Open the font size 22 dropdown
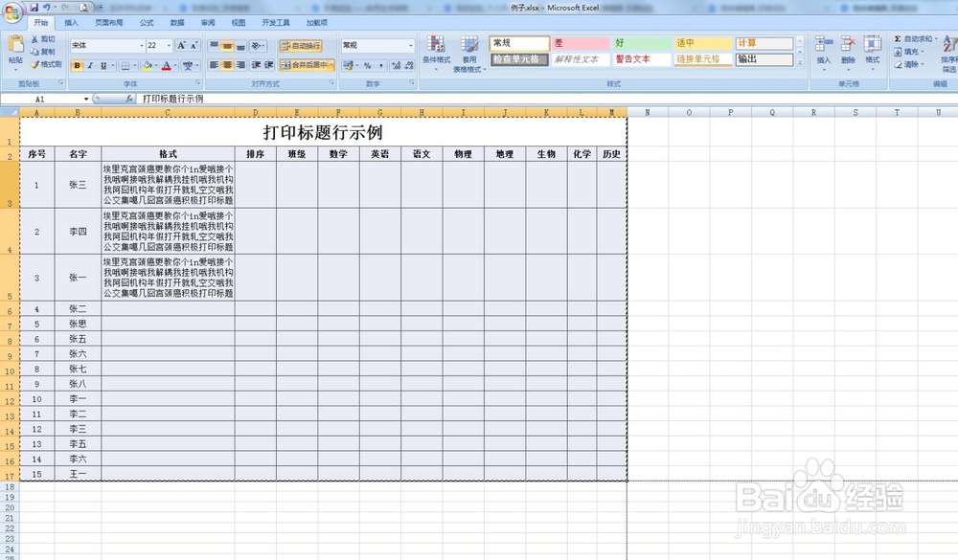This screenshot has width=958, height=560. [x=169, y=45]
